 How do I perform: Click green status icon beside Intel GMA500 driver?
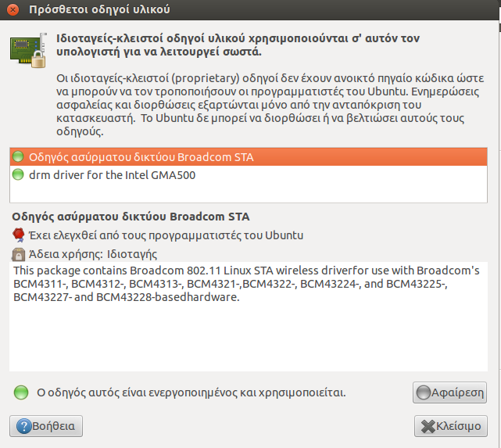point(19,175)
